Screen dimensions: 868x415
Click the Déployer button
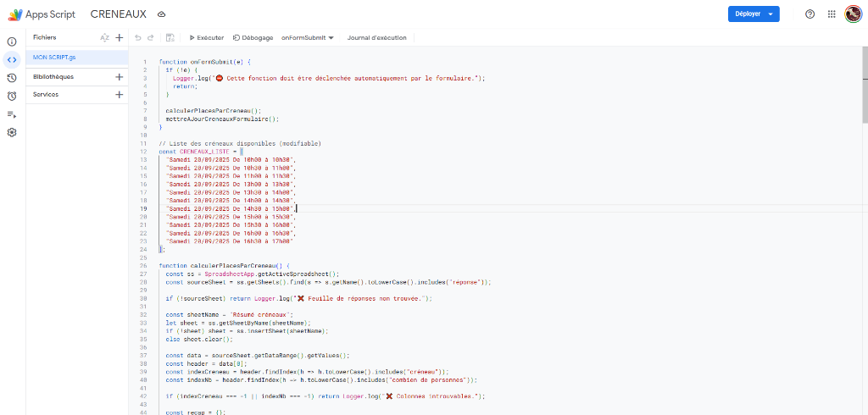pyautogui.click(x=754, y=14)
